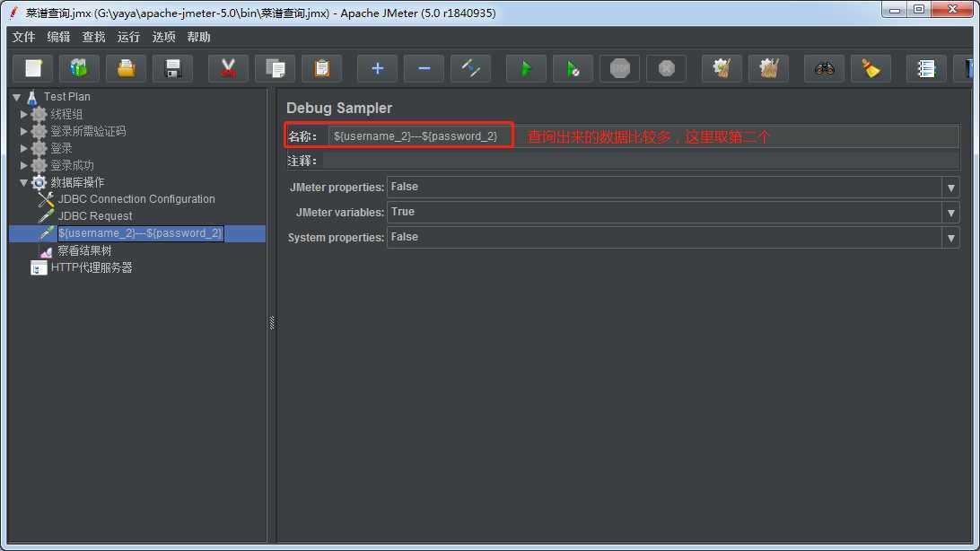Screen dimensions: 980x551
Task: Open the 编辑 menu
Action: pyautogui.click(x=58, y=37)
